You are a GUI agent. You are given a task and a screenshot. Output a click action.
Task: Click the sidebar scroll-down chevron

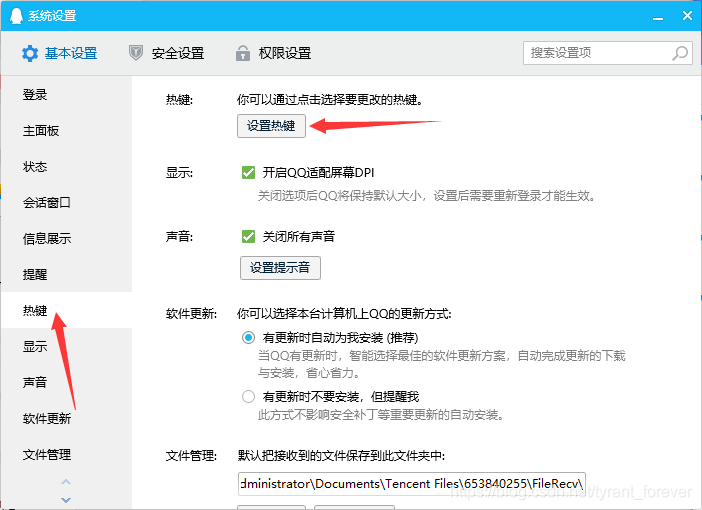[66, 500]
